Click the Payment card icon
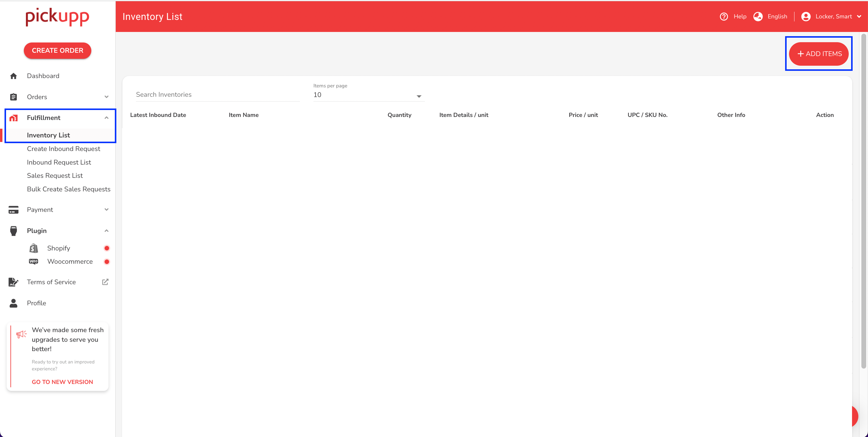Viewport: 868px width, 437px height. click(x=14, y=210)
